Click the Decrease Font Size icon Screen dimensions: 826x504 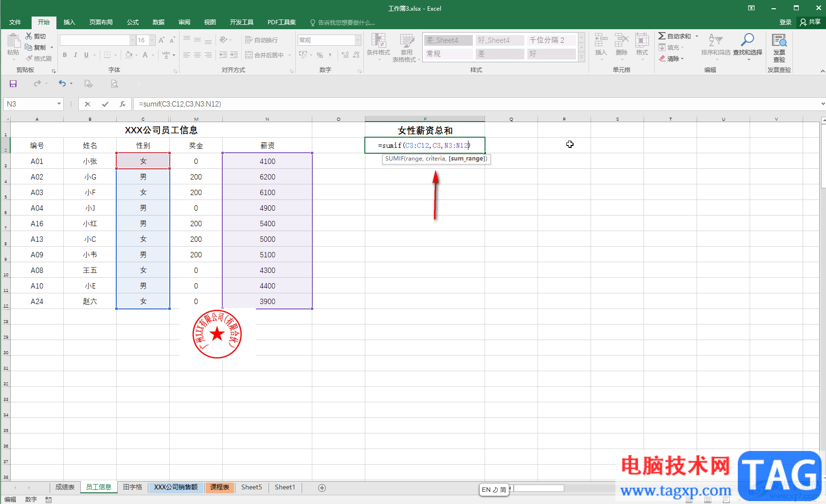point(172,40)
